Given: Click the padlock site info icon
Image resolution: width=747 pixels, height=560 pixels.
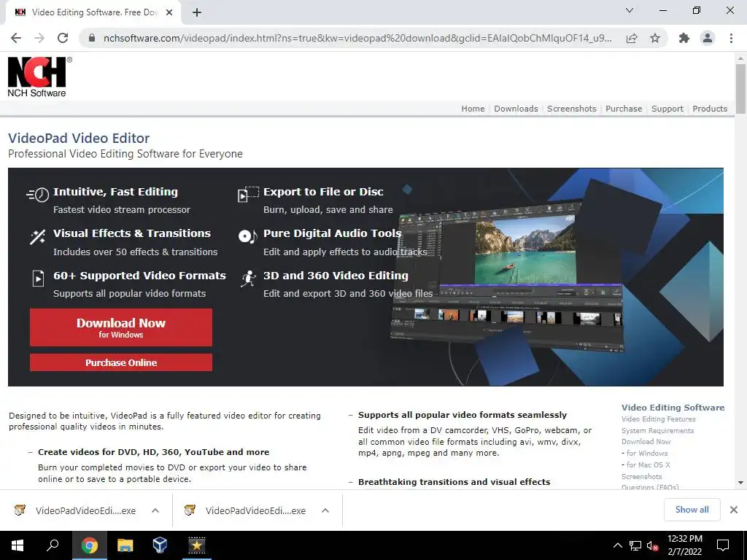Looking at the screenshot, I should coord(93,38).
